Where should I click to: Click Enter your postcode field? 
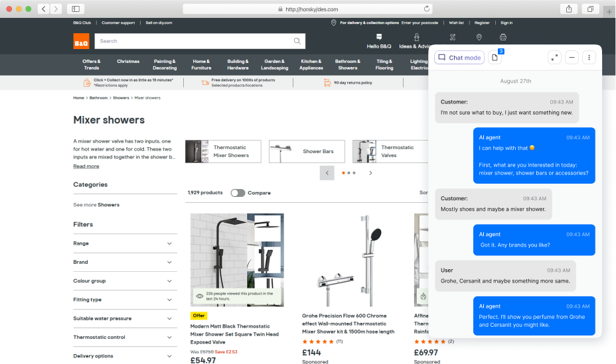pyautogui.click(x=420, y=23)
